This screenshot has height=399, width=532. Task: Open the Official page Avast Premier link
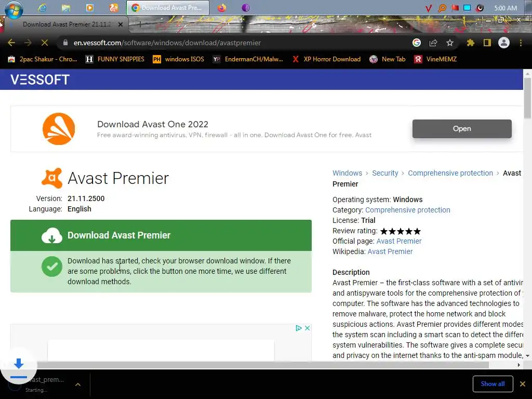(x=399, y=241)
